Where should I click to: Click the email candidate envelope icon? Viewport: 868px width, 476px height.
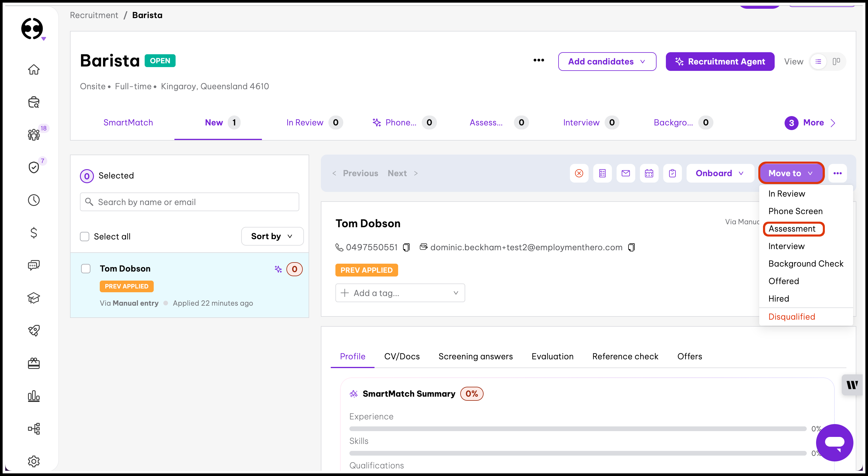(625, 173)
